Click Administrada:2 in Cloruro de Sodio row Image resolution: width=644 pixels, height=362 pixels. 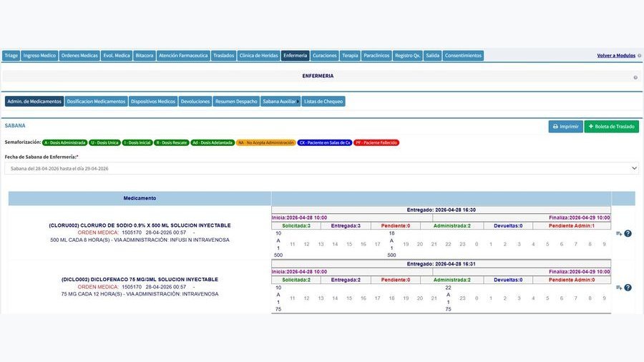tap(452, 226)
